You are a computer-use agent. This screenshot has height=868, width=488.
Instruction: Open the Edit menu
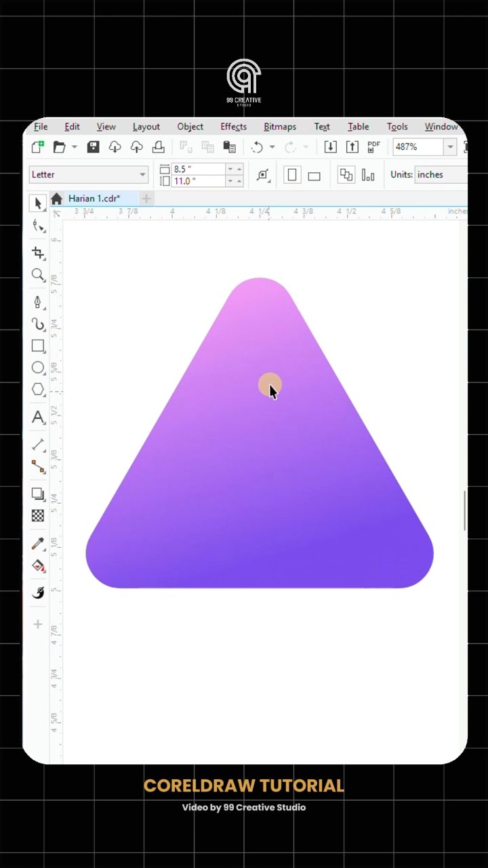72,126
